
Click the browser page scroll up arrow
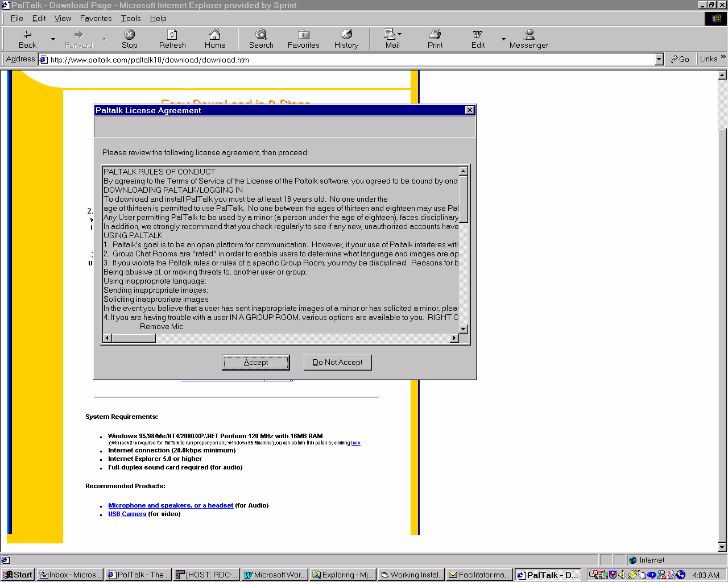tap(722, 75)
